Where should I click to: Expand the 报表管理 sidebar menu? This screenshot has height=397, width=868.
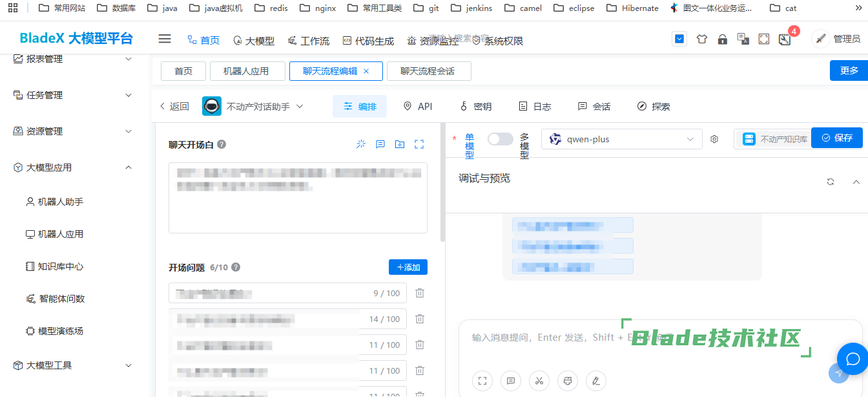coord(72,59)
